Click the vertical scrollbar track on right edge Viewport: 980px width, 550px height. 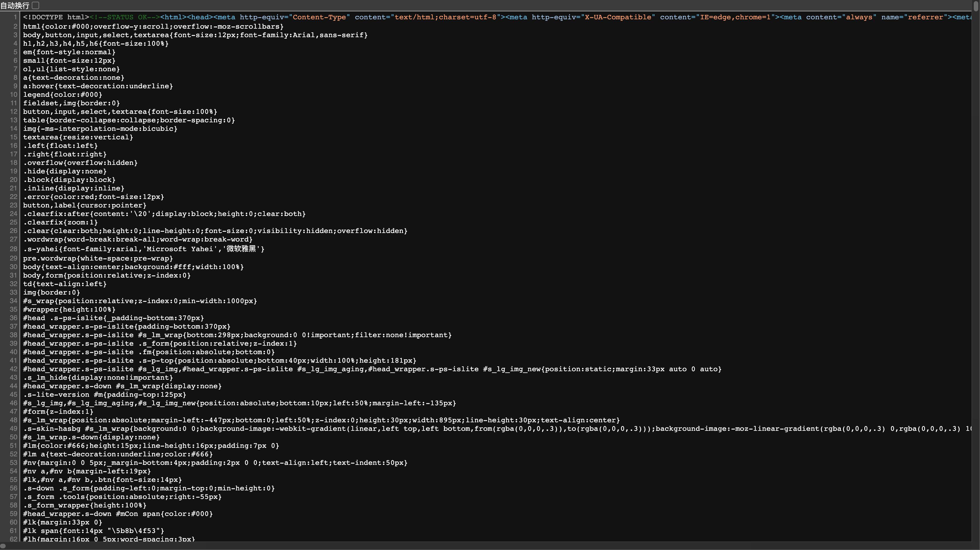[976, 266]
